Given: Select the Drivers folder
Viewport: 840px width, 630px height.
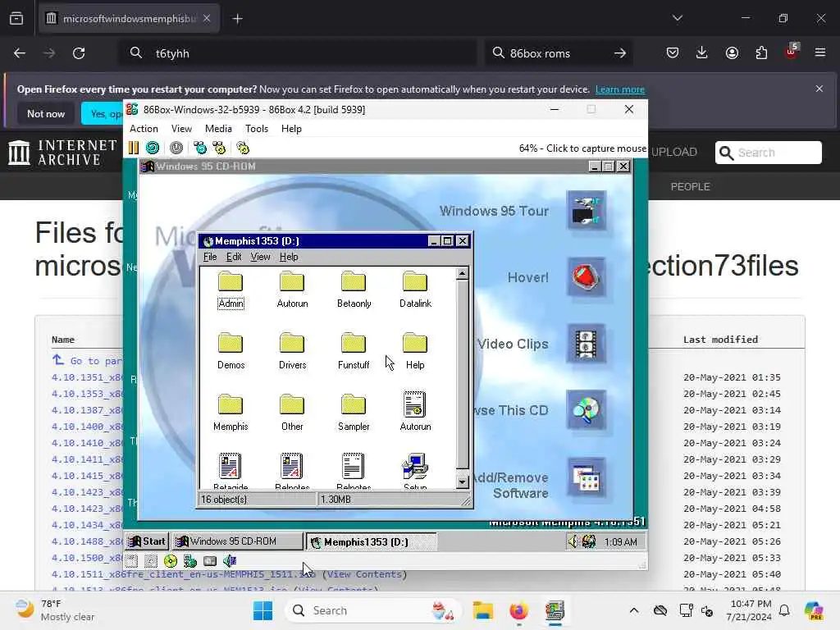Looking at the screenshot, I should pos(292,351).
